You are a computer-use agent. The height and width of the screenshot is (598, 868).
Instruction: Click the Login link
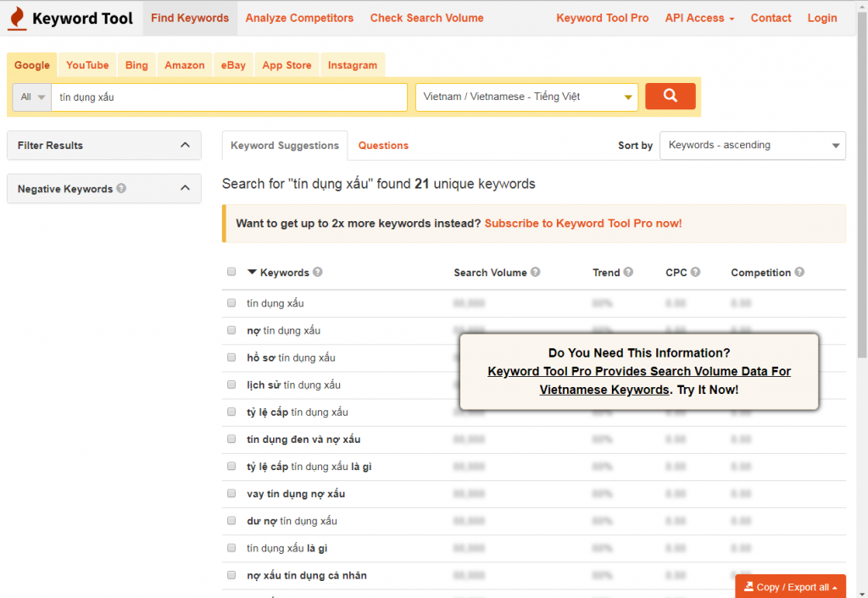822,18
